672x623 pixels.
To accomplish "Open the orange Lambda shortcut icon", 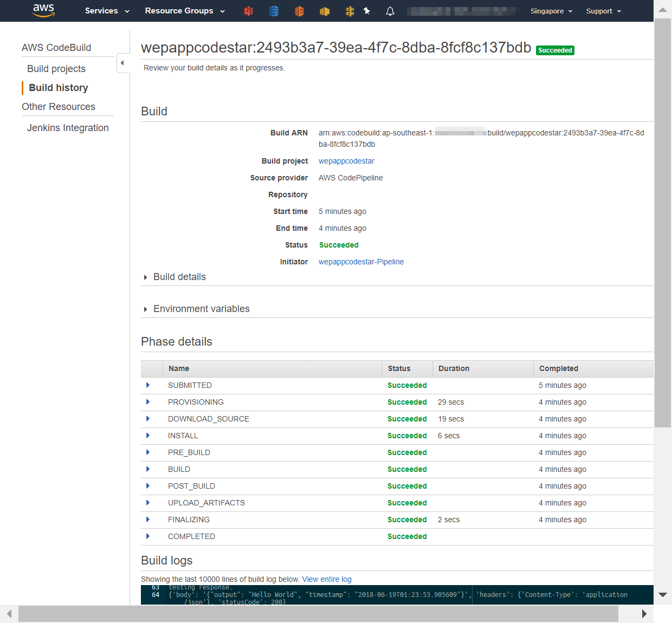I will [x=299, y=11].
